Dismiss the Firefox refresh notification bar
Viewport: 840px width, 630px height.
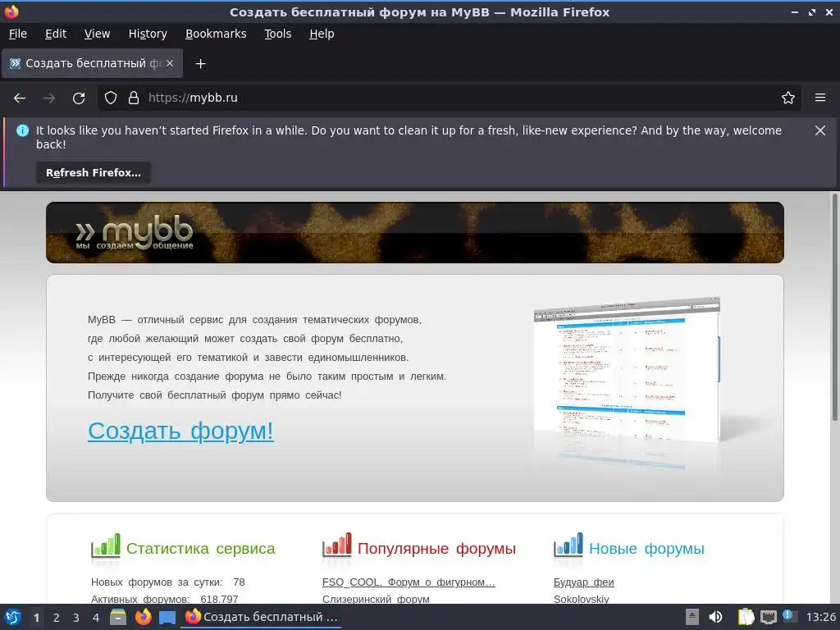coord(819,130)
